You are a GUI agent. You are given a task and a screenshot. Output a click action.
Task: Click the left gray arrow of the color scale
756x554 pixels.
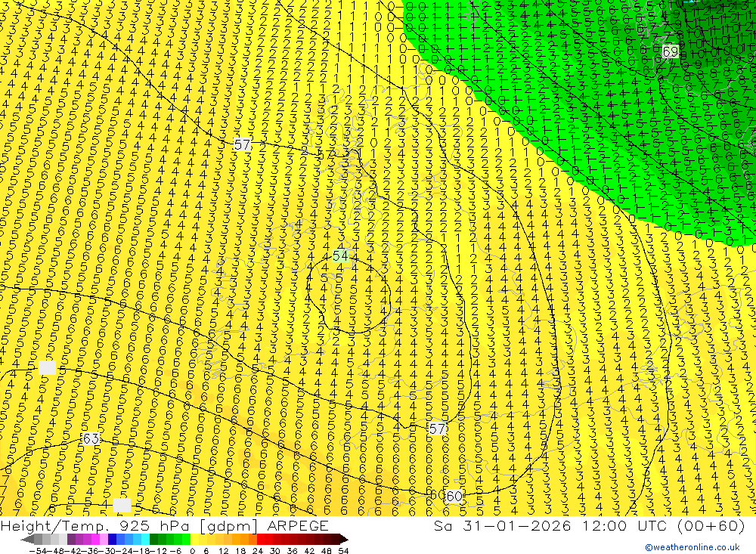coord(27,540)
